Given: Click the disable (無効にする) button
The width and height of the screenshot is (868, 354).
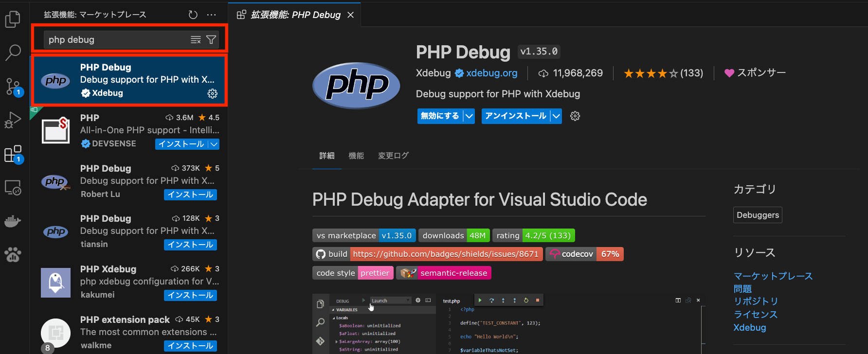Looking at the screenshot, I should click(x=440, y=116).
